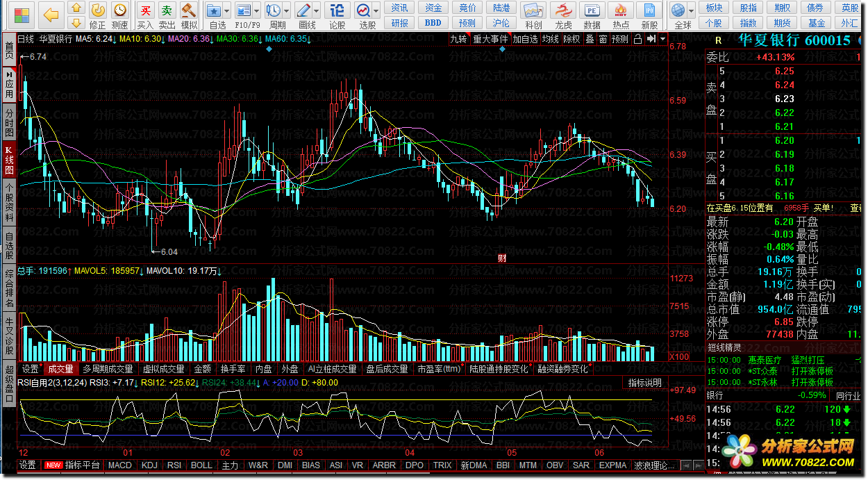Toggle 除权 ex-rights adjustment
868x480 pixels.
click(571, 40)
